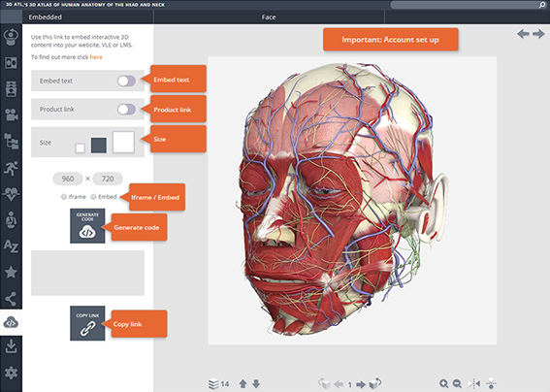Open the running figure movement icon
Screen dimensions: 550x392
coord(11,168)
